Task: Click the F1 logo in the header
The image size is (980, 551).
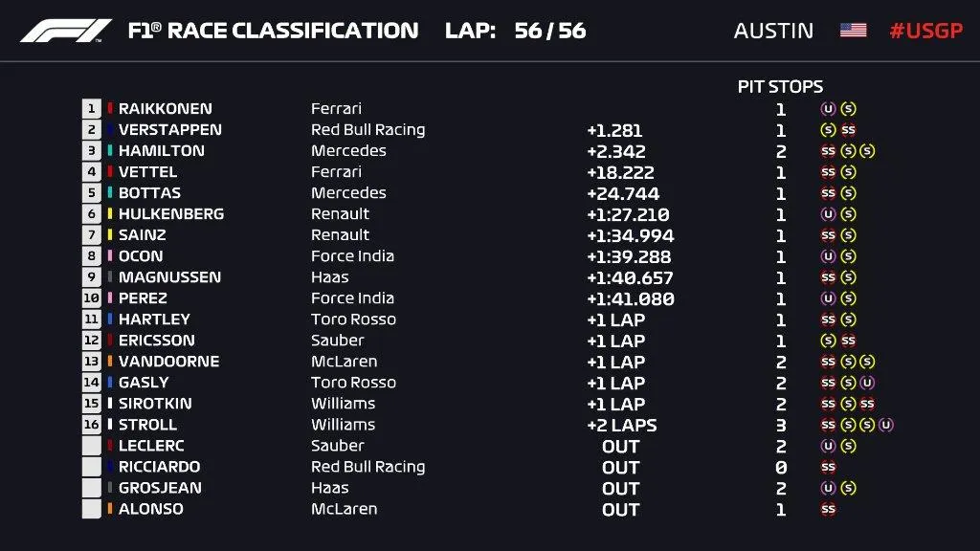Action: coord(66,31)
